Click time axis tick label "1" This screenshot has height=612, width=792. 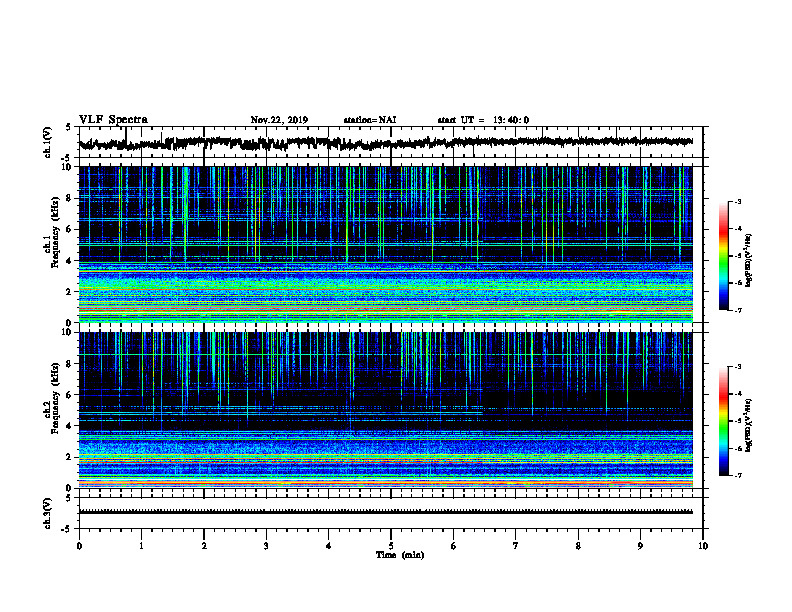pyautogui.click(x=141, y=546)
